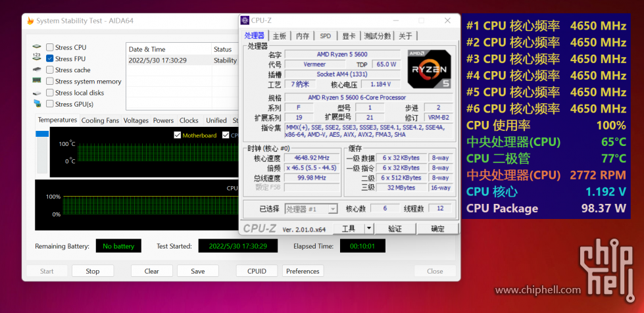Click the 工具 button in CPU-Z
The width and height of the screenshot is (644, 313).
tap(349, 228)
